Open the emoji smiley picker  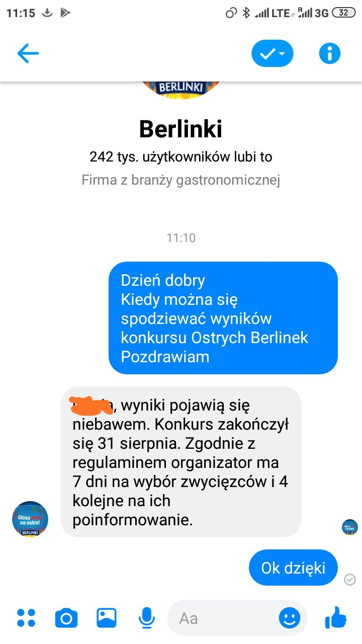[x=290, y=618]
